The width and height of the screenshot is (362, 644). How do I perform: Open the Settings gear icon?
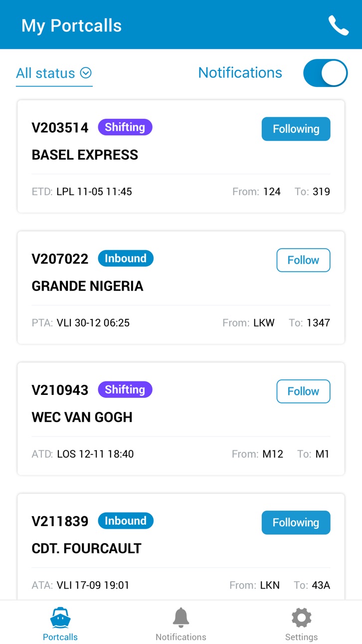click(x=301, y=618)
